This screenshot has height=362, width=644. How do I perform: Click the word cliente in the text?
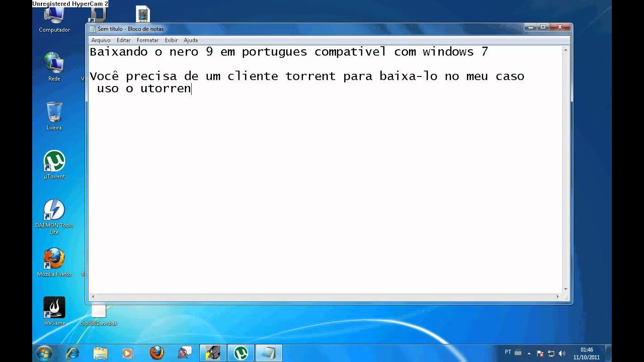[x=253, y=76]
